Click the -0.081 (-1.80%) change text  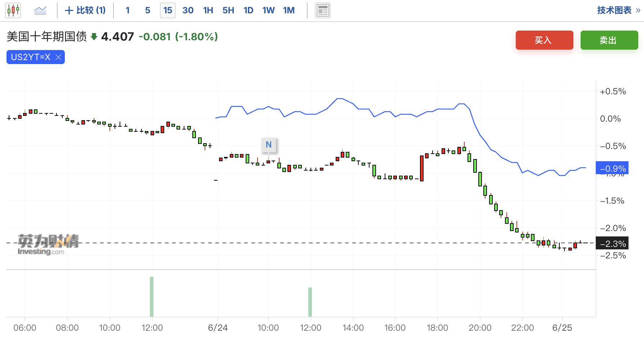click(178, 36)
